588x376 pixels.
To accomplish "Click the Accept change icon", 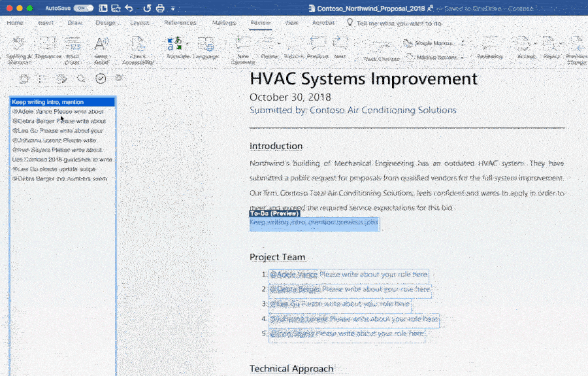I will [523, 44].
